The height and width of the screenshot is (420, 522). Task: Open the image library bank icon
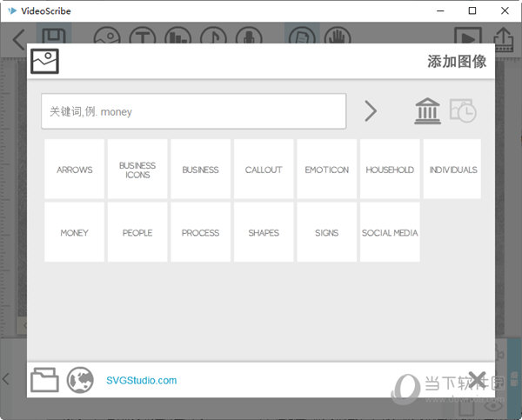[427, 111]
